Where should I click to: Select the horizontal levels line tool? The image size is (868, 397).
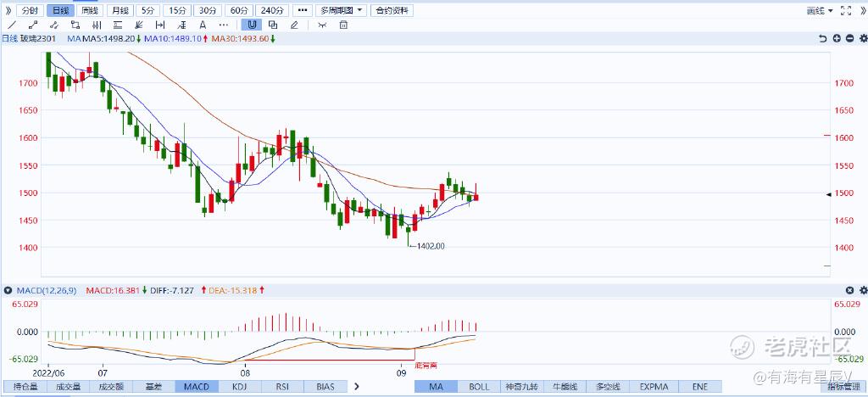pos(117,25)
